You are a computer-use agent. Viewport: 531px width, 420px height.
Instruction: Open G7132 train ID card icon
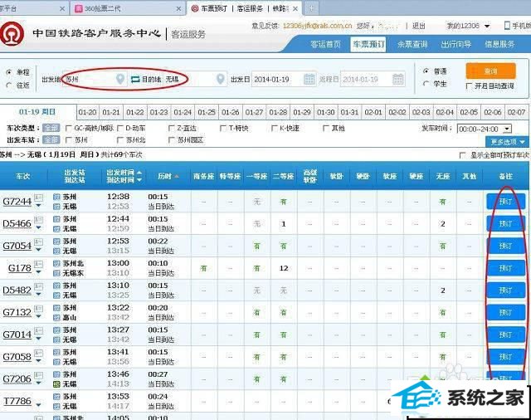tap(39, 309)
